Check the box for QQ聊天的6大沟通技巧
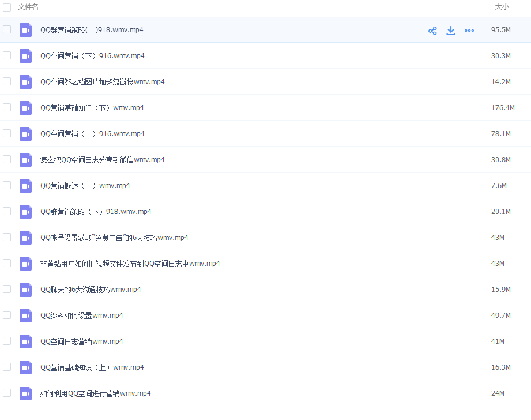Viewport: 531px width, 420px height. tap(7, 289)
